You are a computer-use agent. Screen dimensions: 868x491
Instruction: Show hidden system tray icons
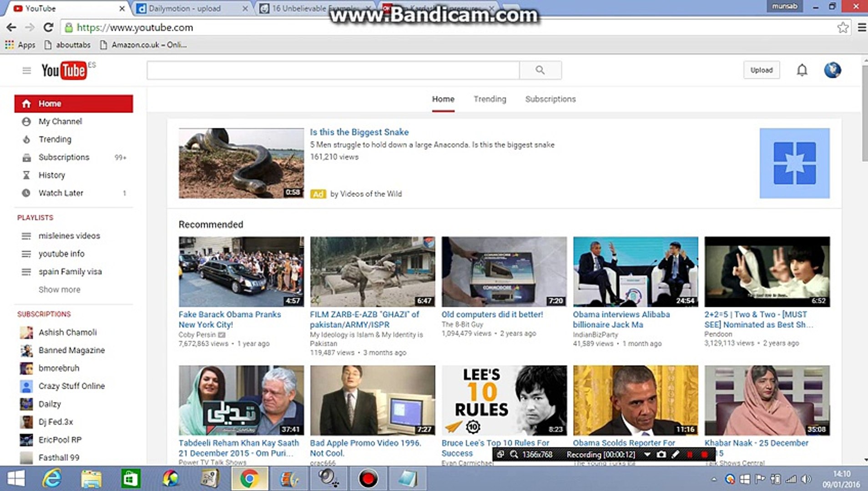coord(714,479)
